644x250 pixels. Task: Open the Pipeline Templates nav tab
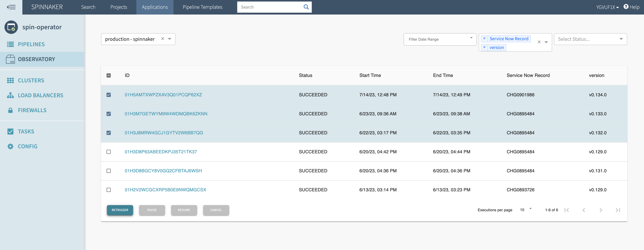(202, 7)
